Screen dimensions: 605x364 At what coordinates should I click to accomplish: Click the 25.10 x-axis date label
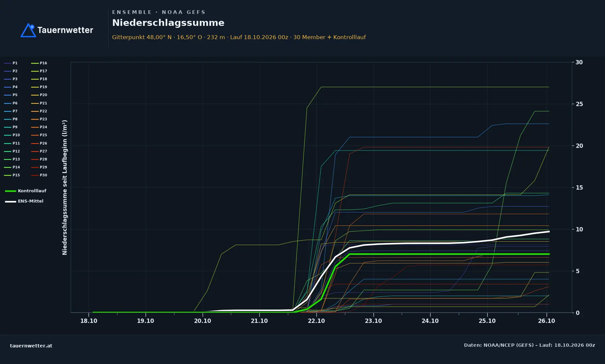click(487, 321)
